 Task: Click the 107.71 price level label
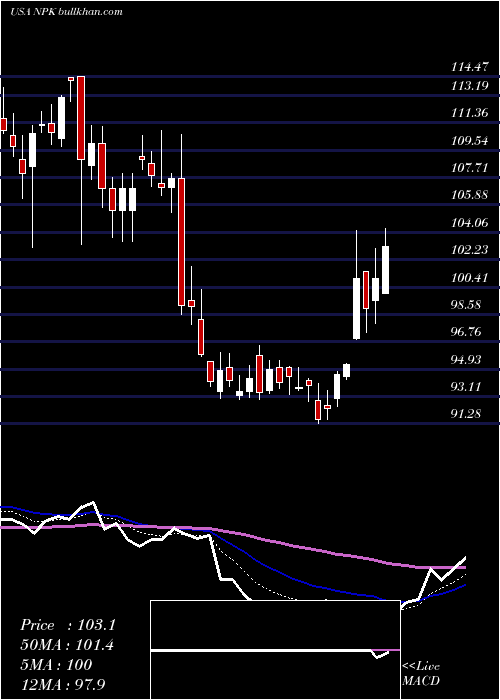[470, 169]
